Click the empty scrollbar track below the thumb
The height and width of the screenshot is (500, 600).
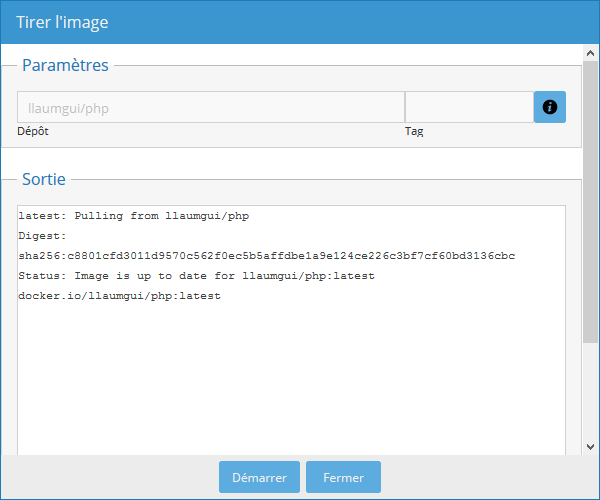pos(591,400)
